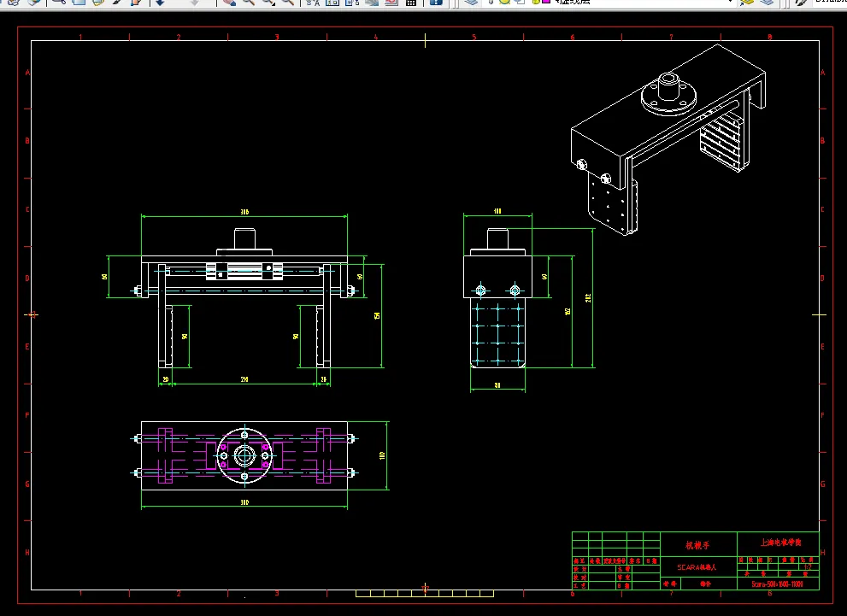
Task: Select the "机械手" title block text
Action: click(697, 545)
